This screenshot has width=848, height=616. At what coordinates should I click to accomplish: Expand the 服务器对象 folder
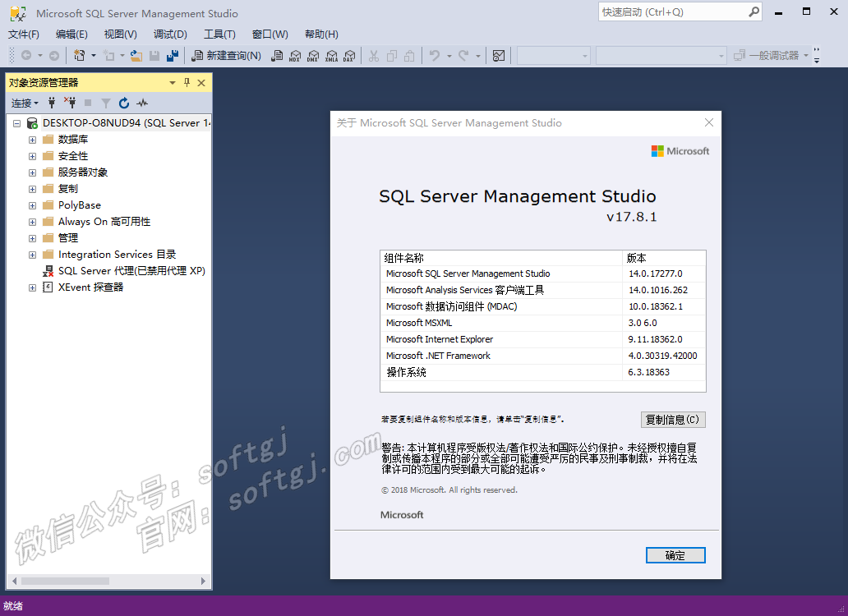[32, 172]
